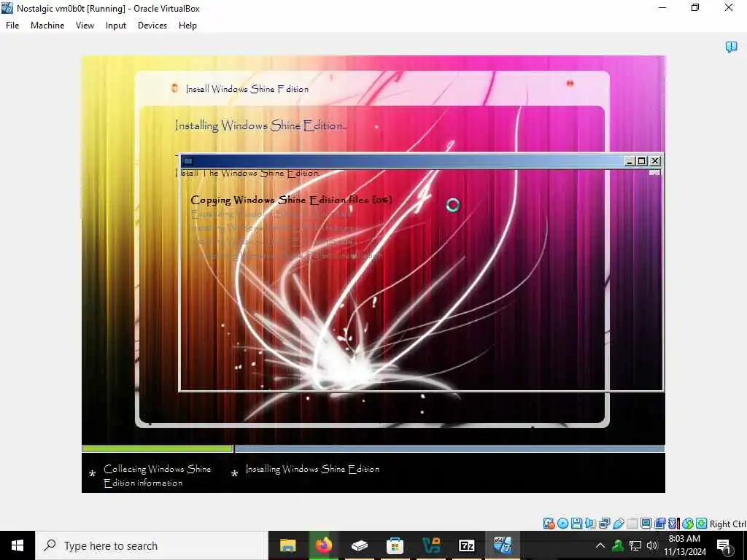Click the VirtualBox logo in the window title bar

coord(7,8)
